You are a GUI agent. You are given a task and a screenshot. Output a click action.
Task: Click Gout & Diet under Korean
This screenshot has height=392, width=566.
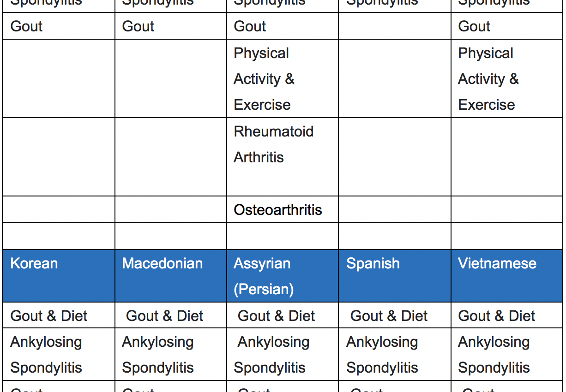click(49, 316)
